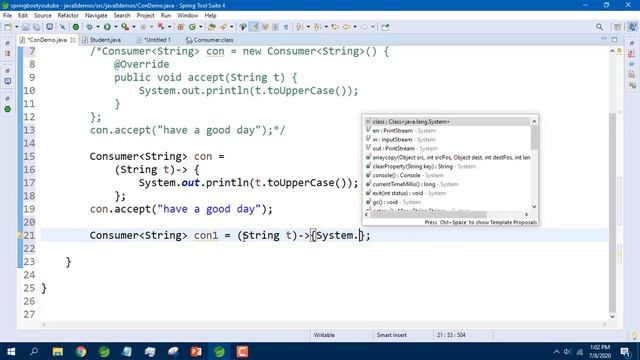Toggle Block Selection Mode in toolbar
The image size is (640, 360).
(275, 27)
